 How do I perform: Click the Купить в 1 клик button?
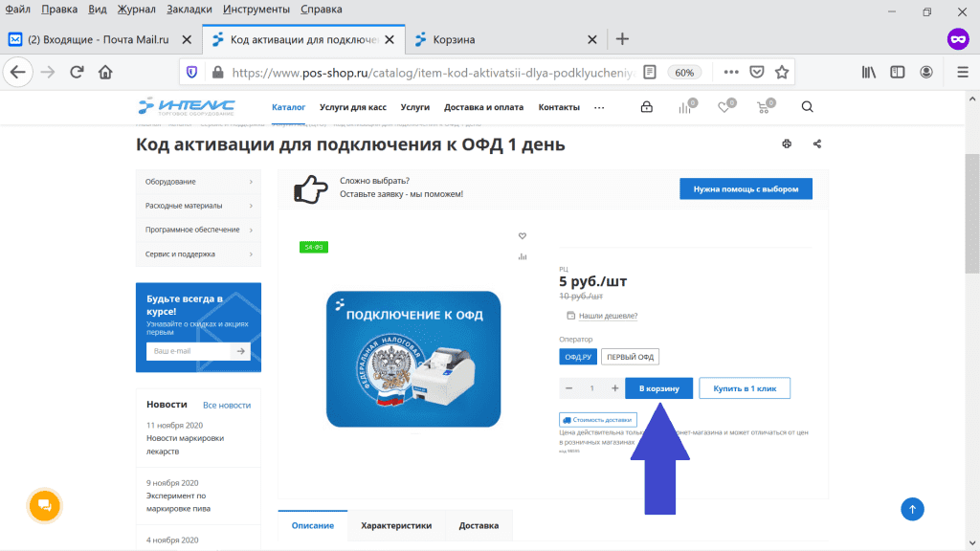[x=744, y=388]
